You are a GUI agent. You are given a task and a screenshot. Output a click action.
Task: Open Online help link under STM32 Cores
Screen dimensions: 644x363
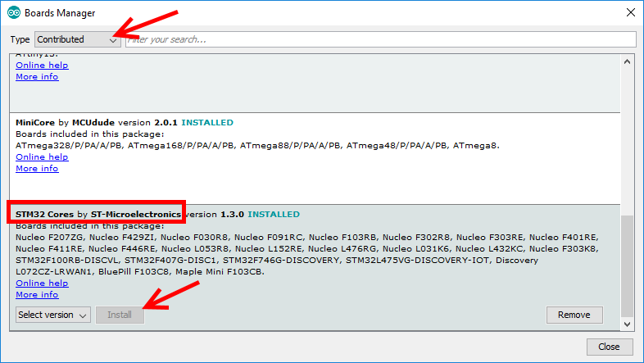click(42, 283)
